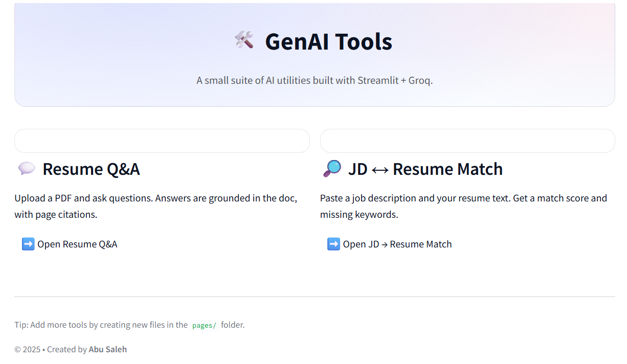Click the speech bubble icon
The image size is (627, 364).
[26, 168]
